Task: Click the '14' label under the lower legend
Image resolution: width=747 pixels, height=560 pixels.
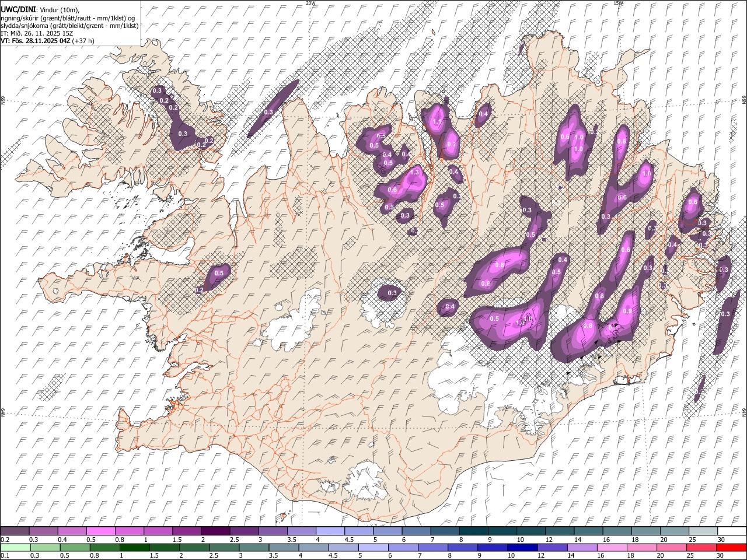Action: [570, 556]
